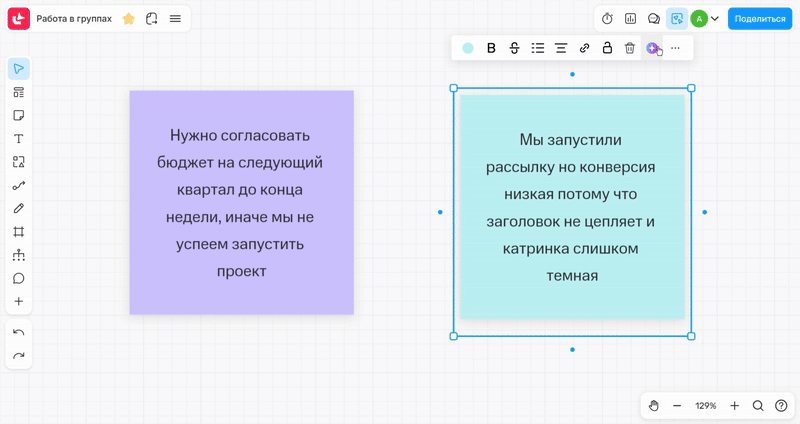Screen dimensions: 800x424
Task: Open the timer
Action: coord(607,18)
